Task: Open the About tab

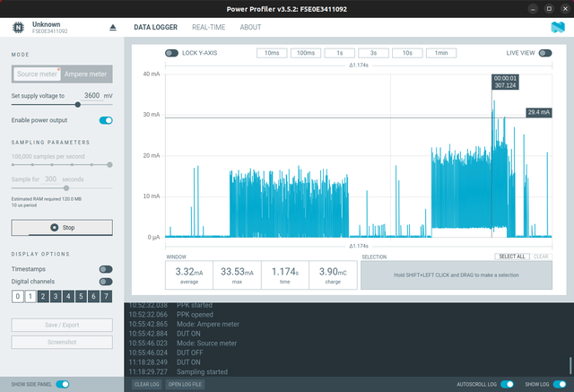Action: pos(250,28)
